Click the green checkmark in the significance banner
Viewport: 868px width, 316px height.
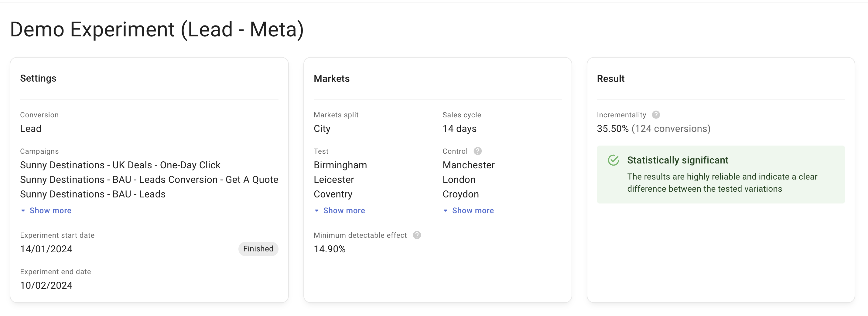613,160
